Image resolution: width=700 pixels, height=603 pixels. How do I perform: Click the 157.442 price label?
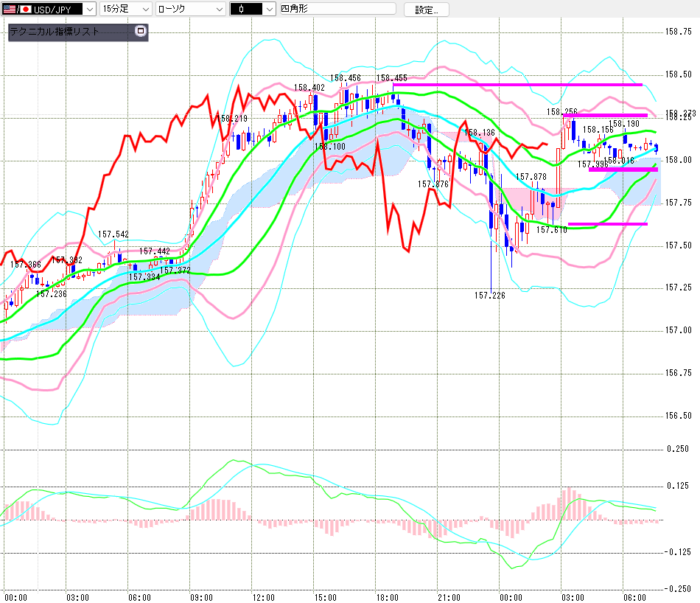155,251
